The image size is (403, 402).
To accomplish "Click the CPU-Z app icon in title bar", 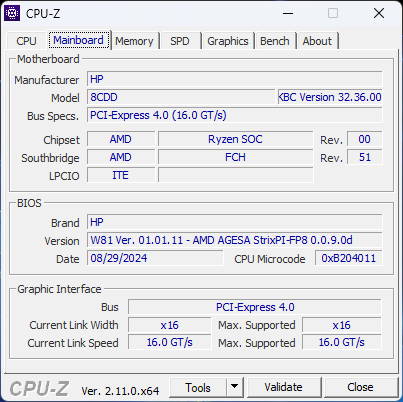I will pos(12,13).
